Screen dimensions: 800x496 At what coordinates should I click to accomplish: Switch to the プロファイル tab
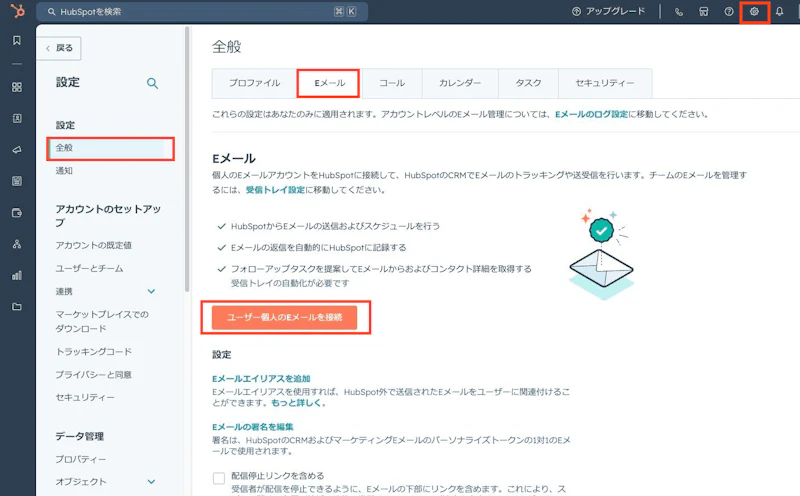[x=254, y=83]
